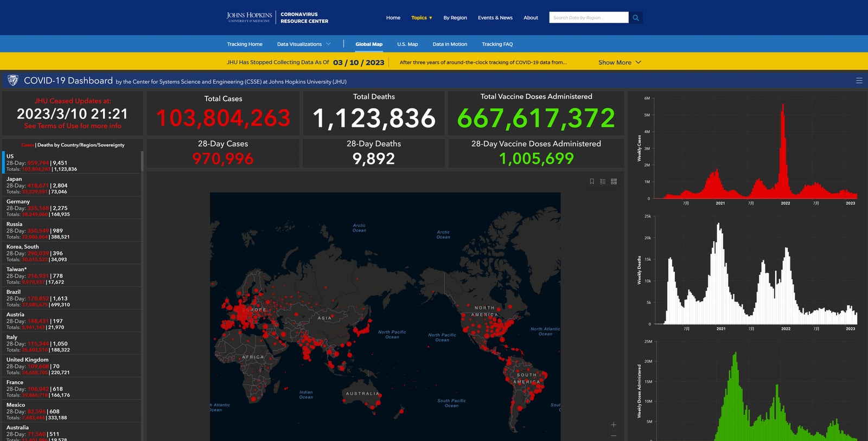Click the Weekly Doses Administered green chart

(x=756, y=392)
